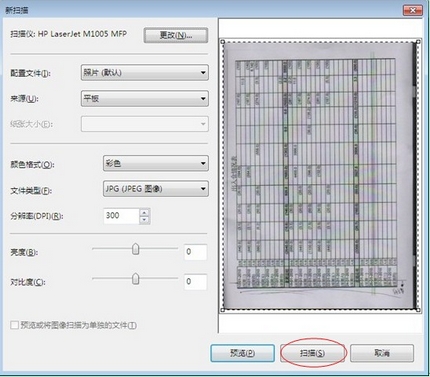
Task: Click the 扫描(S) scan button
Action: pyautogui.click(x=312, y=353)
